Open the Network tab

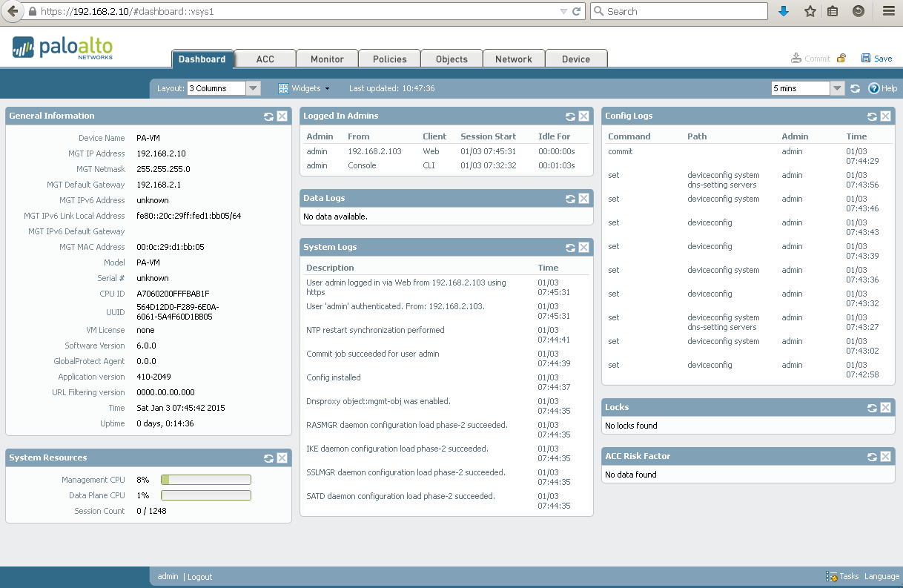tap(514, 59)
